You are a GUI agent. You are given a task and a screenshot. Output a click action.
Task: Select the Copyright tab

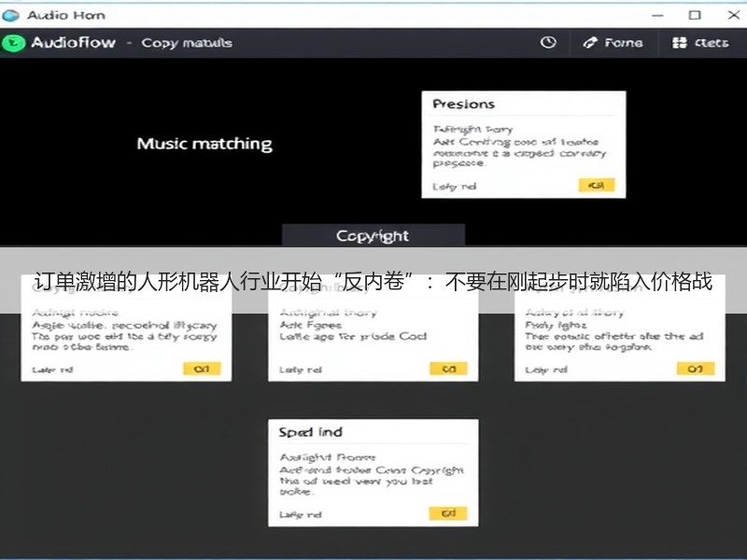[373, 236]
